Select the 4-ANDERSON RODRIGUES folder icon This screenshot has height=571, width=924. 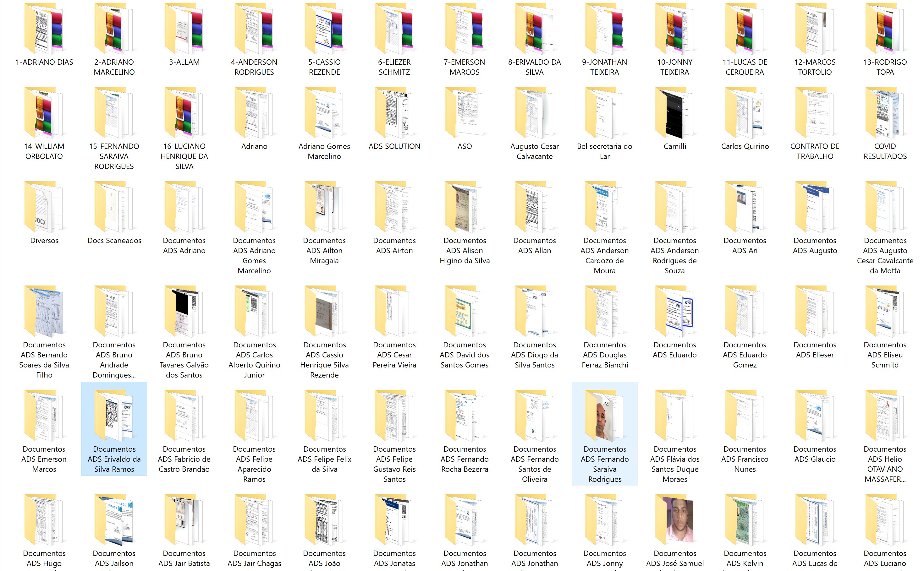point(254,28)
